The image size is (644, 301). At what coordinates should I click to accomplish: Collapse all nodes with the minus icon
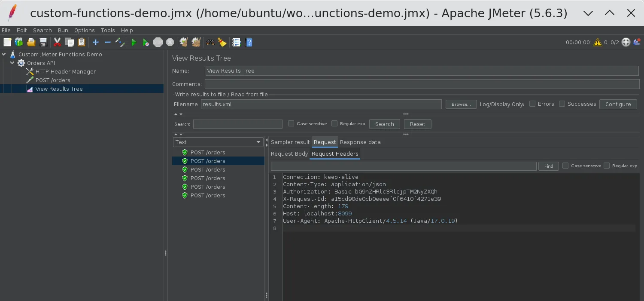pos(108,42)
